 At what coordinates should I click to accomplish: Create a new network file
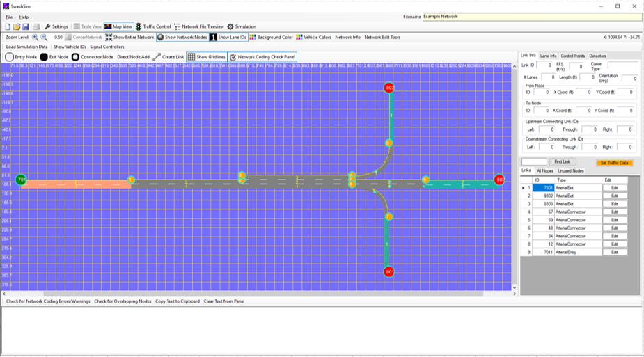8,26
